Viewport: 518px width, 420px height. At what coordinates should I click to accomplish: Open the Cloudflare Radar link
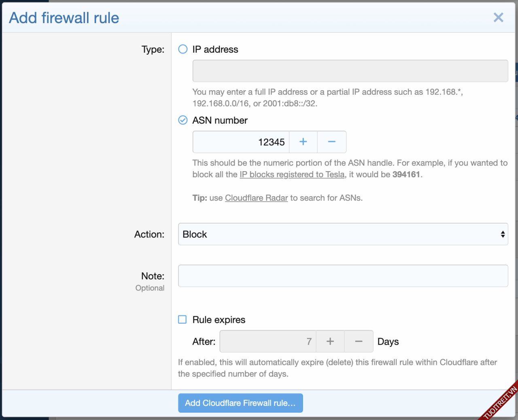click(x=256, y=198)
